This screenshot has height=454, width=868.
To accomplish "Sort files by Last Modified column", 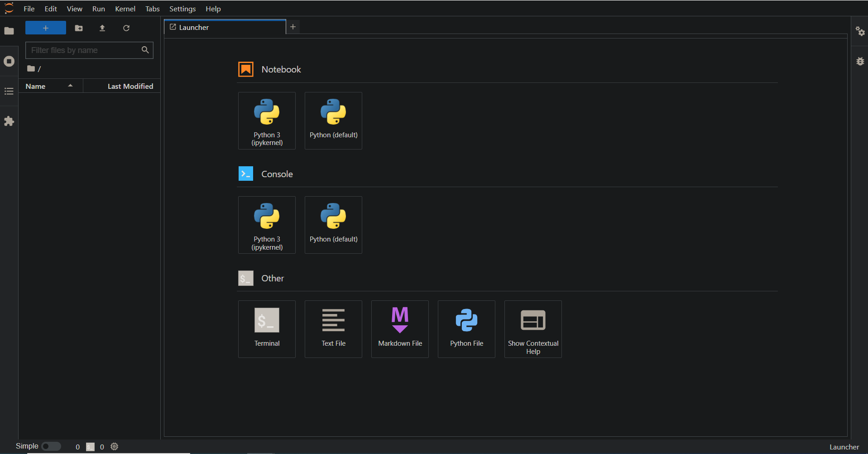I will (130, 86).
